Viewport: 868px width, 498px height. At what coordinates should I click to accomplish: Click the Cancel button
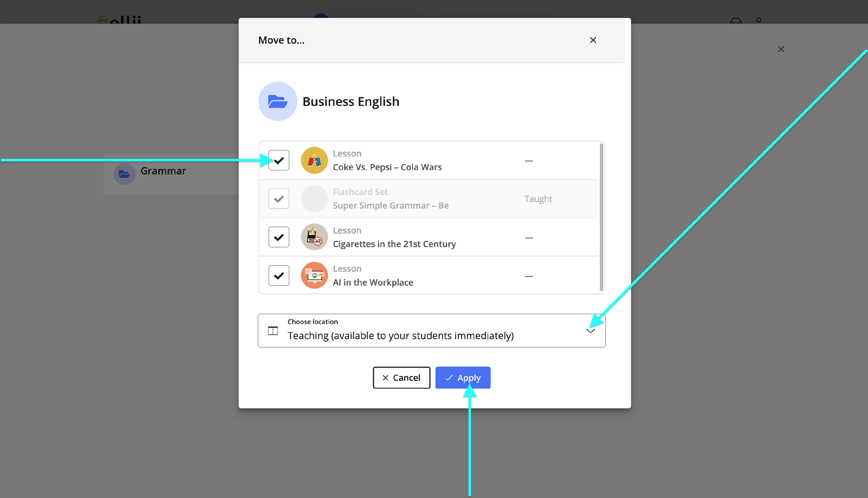tap(401, 378)
